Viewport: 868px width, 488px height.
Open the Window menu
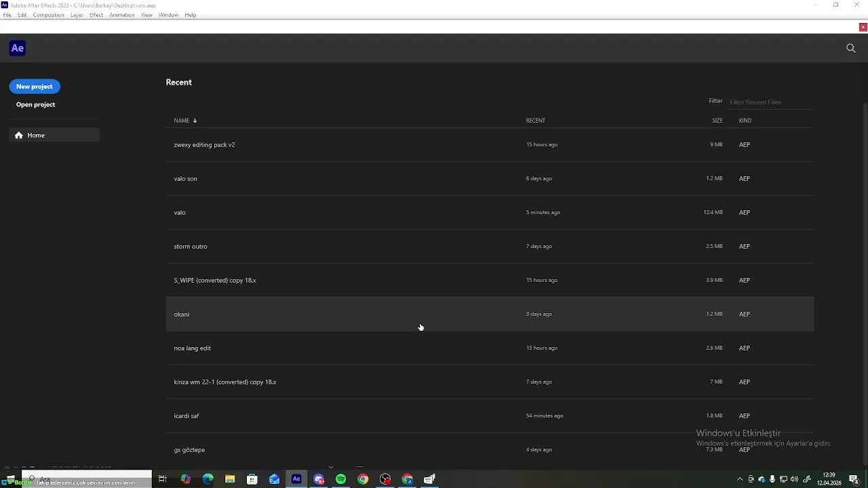[x=168, y=15]
